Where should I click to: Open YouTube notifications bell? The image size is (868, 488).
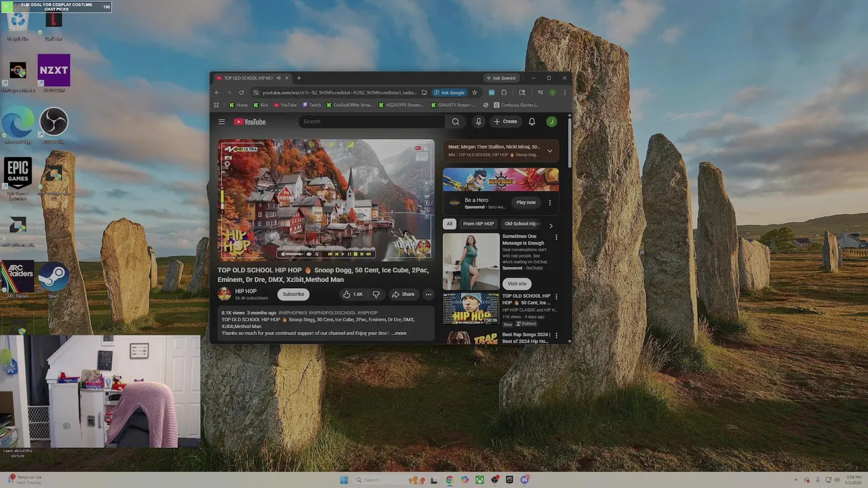click(532, 122)
